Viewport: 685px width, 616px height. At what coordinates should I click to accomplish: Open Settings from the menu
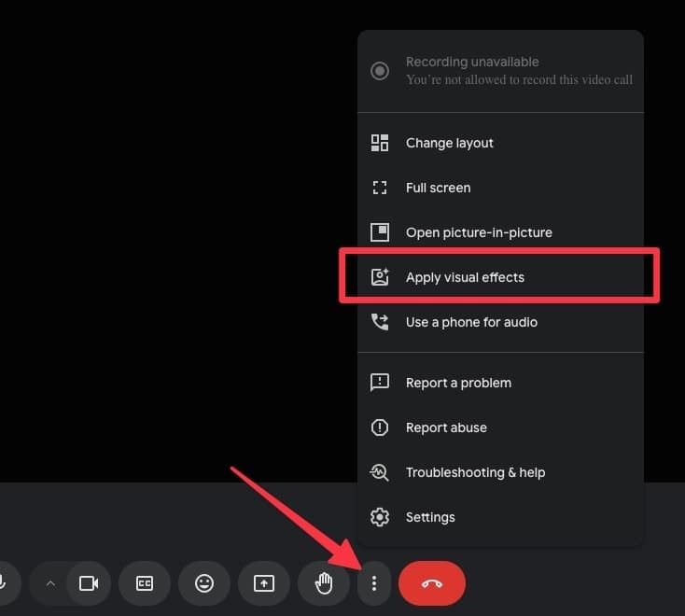500,517
